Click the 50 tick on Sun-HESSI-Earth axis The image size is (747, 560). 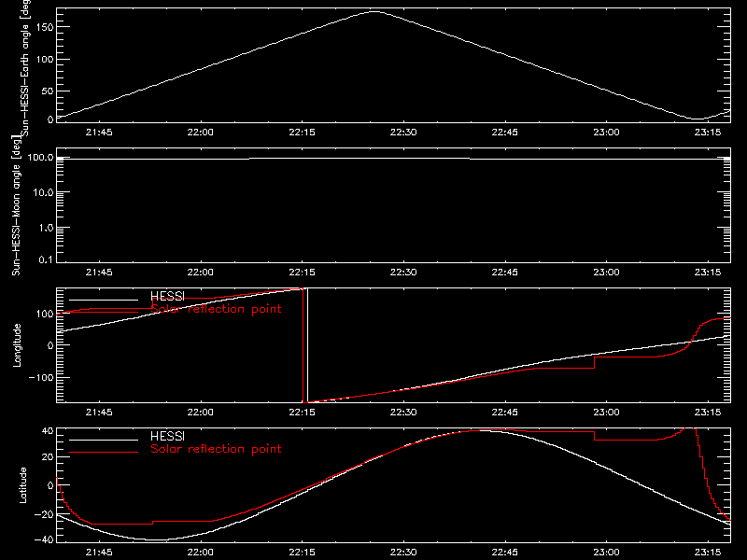pyautogui.click(x=48, y=91)
